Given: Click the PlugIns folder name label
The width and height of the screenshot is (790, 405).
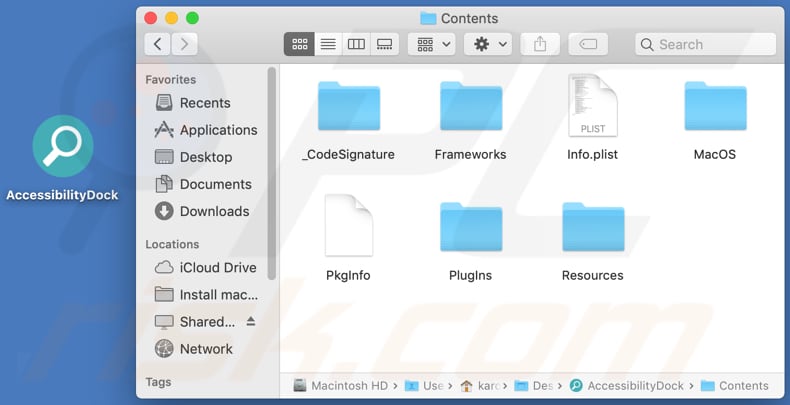Looking at the screenshot, I should [x=471, y=276].
